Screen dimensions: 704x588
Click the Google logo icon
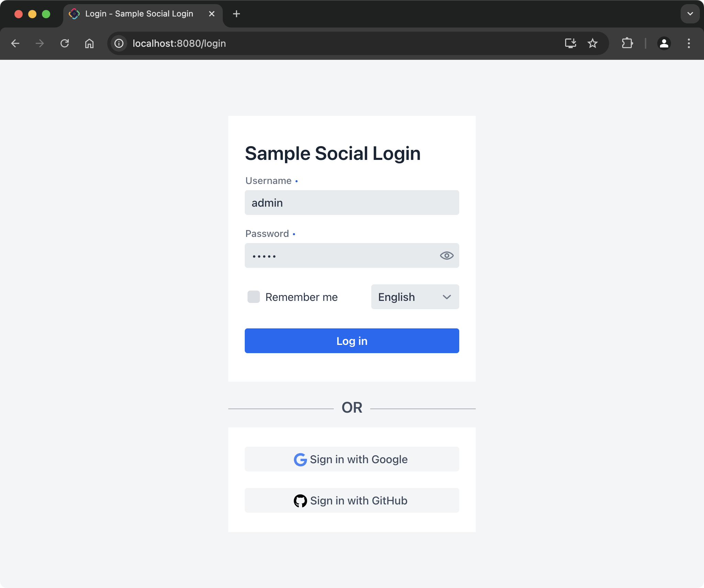tap(300, 459)
